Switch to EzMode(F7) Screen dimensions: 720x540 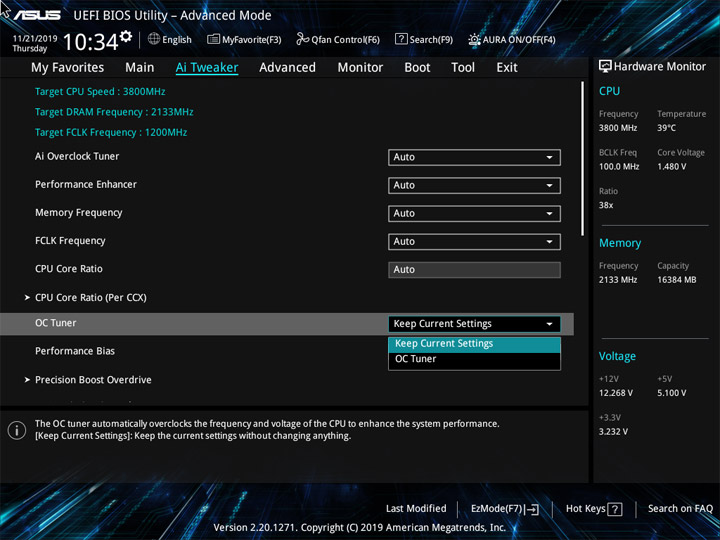pos(505,509)
